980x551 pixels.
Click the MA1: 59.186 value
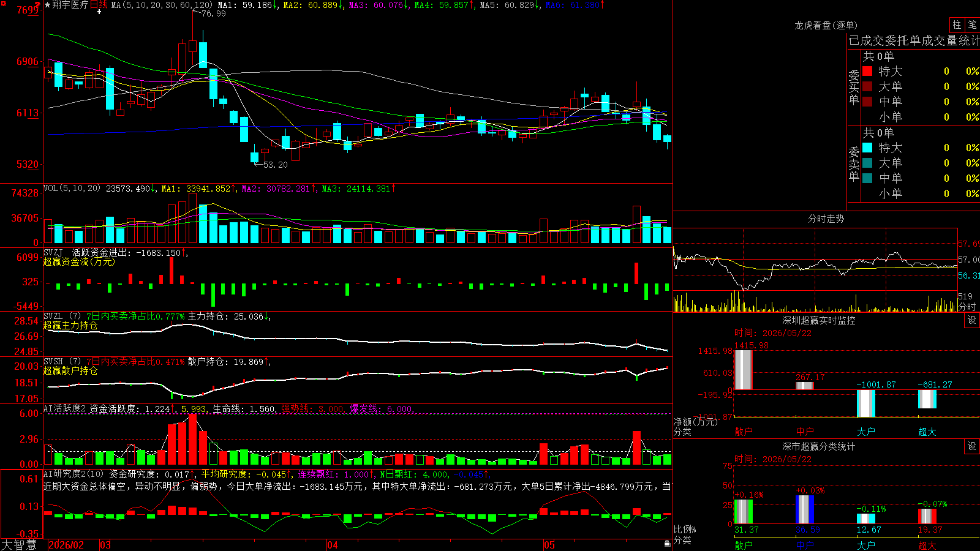(247, 5)
